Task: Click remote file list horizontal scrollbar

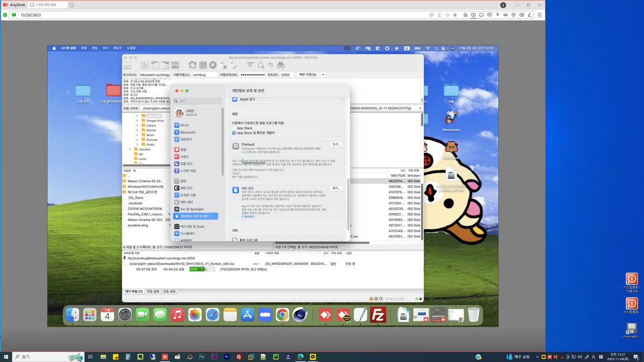Action: pyautogui.click(x=322, y=243)
